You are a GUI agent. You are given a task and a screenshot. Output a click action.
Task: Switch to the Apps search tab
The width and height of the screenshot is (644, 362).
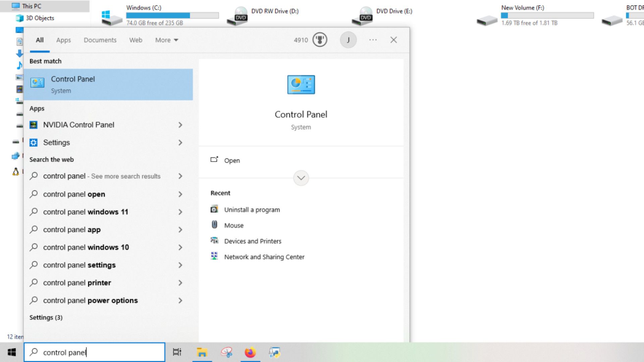tap(63, 40)
